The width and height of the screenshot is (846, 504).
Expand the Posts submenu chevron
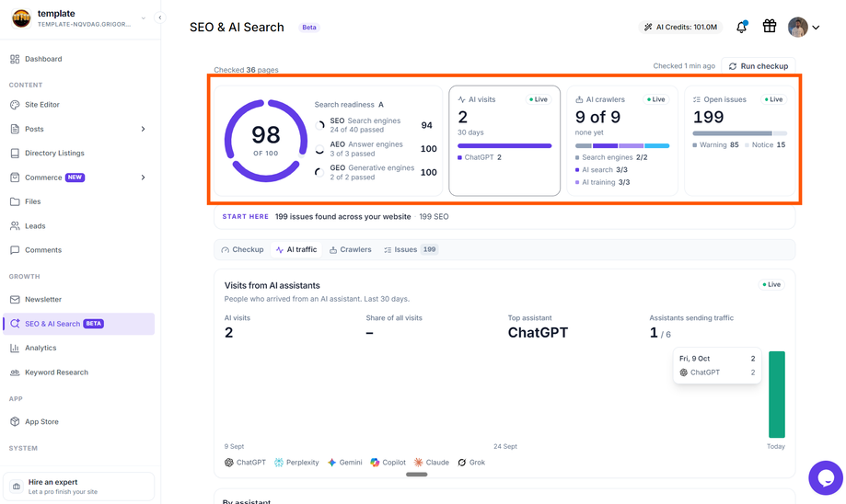click(143, 129)
